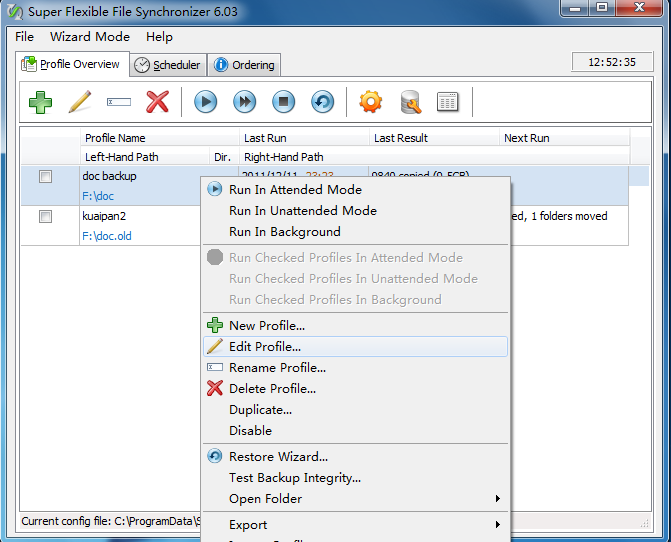Click the Stop toolbar button

(x=283, y=102)
